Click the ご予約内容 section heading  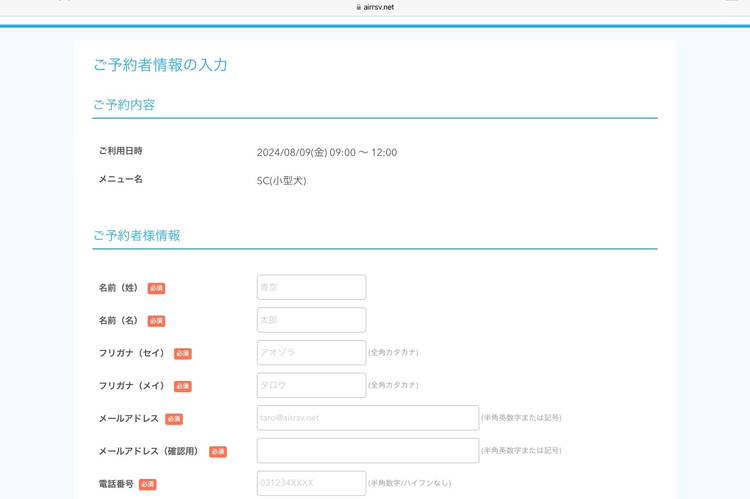[124, 105]
